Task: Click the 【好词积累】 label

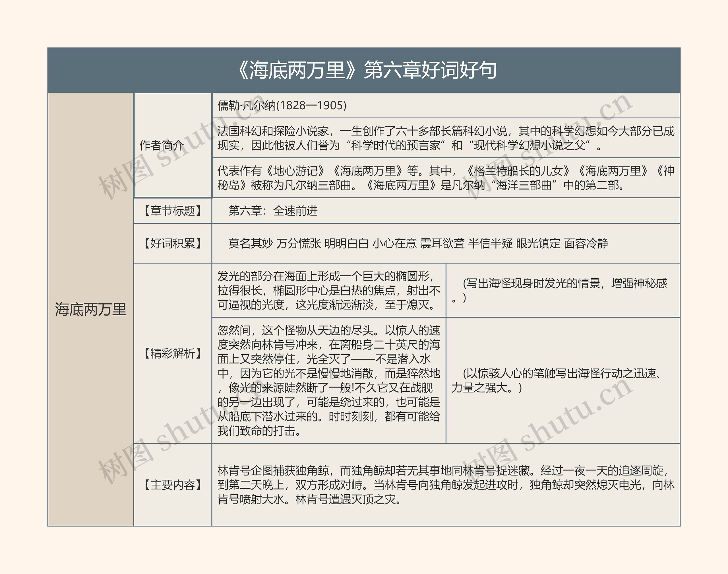Action: click(x=173, y=243)
